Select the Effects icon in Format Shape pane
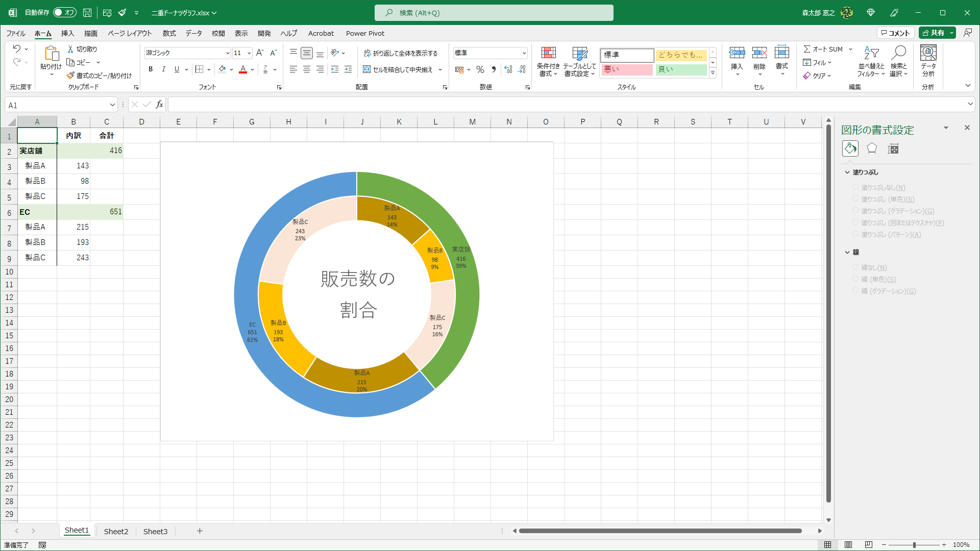980x551 pixels. (871, 148)
